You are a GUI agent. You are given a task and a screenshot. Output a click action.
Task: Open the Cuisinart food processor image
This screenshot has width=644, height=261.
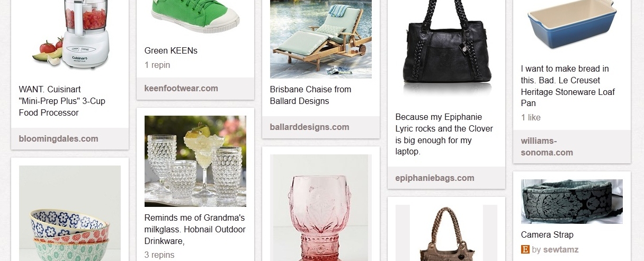pos(70,36)
